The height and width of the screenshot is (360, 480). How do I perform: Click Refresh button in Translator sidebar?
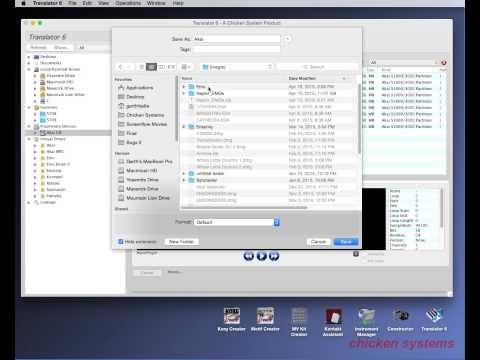click(39, 48)
